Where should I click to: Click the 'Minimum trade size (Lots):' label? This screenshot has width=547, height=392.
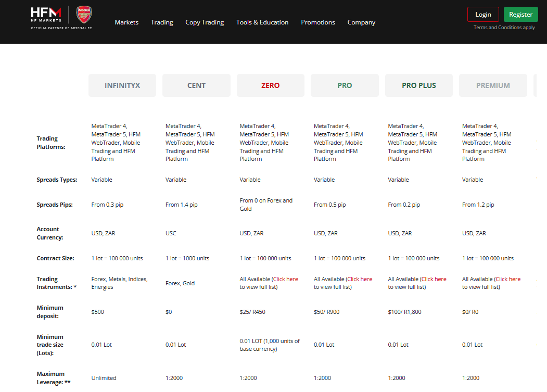(50, 345)
